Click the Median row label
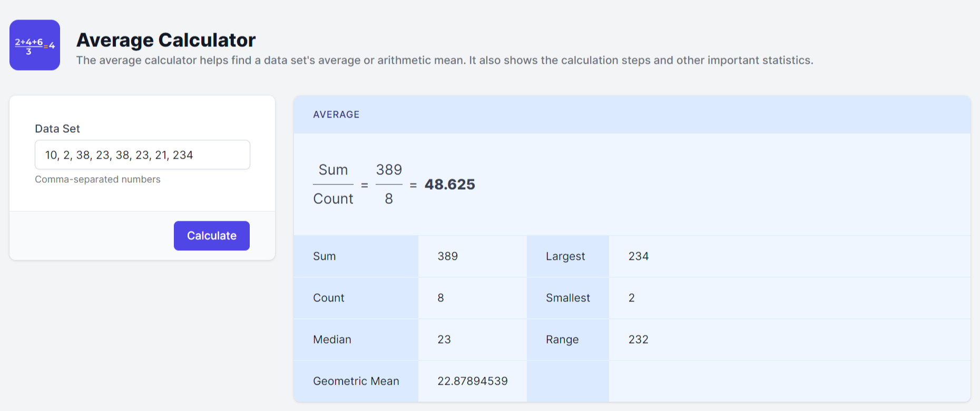980x411 pixels. pyautogui.click(x=332, y=340)
